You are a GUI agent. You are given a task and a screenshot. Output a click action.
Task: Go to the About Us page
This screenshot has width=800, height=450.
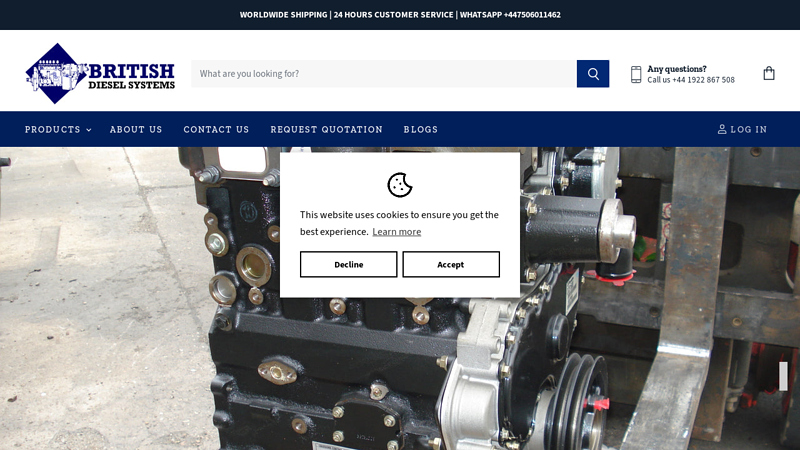point(136,130)
